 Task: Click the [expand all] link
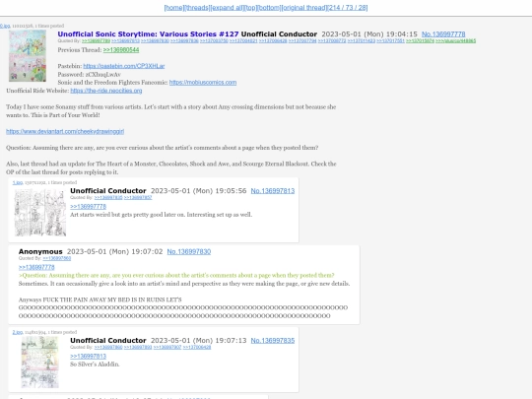tap(227, 8)
